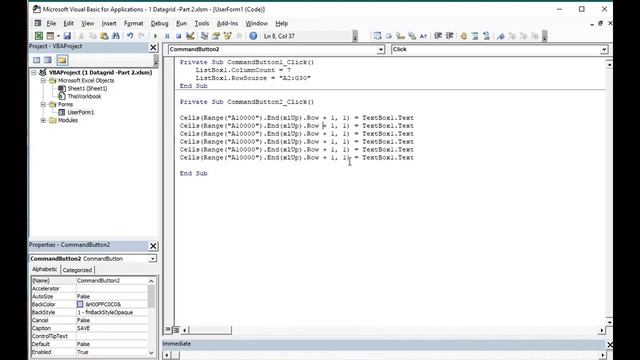Viewport: 640px width, 360px height.
Task: Open the Help menu
Action: pyautogui.click(x=282, y=23)
